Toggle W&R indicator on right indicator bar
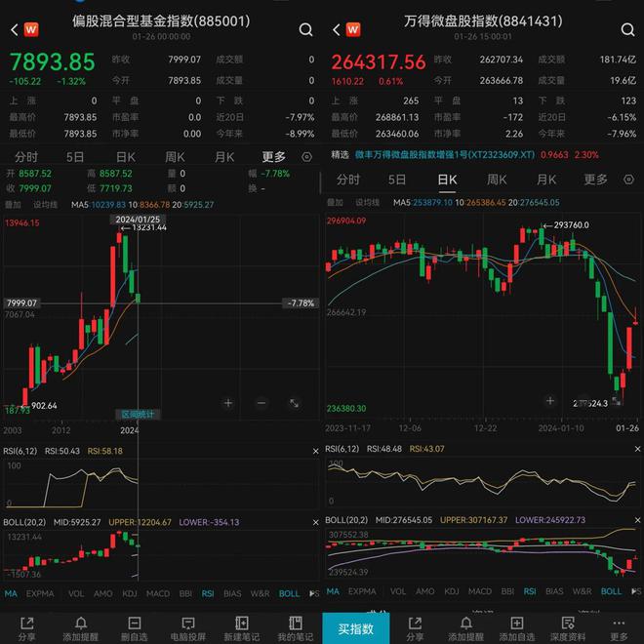This screenshot has width=644, height=644. pos(583,591)
